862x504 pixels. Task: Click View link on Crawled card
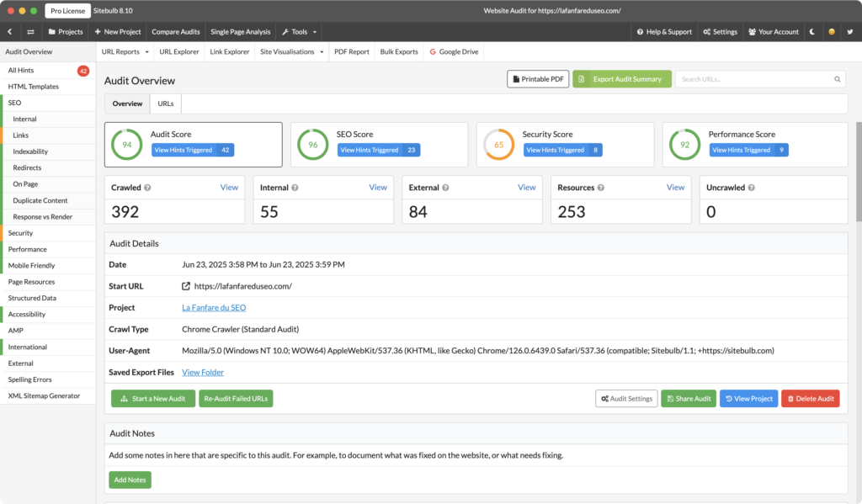coord(229,188)
